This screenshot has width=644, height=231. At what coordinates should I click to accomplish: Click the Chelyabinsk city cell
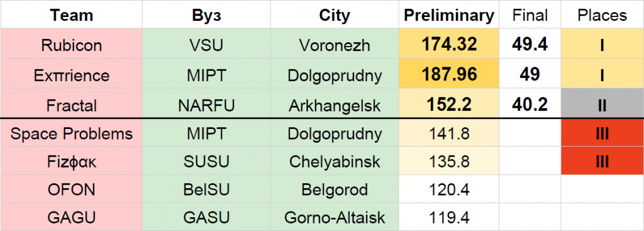[x=335, y=161]
